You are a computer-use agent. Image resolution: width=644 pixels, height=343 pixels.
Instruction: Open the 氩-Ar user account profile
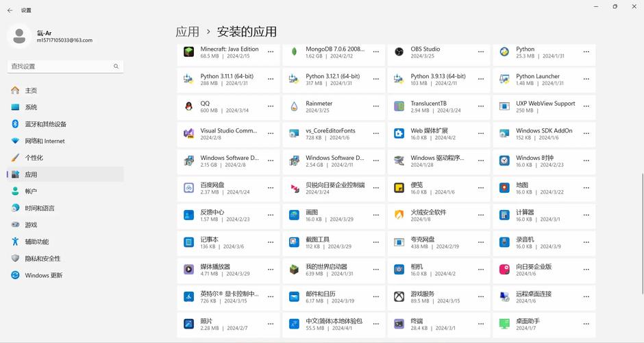[x=51, y=36]
